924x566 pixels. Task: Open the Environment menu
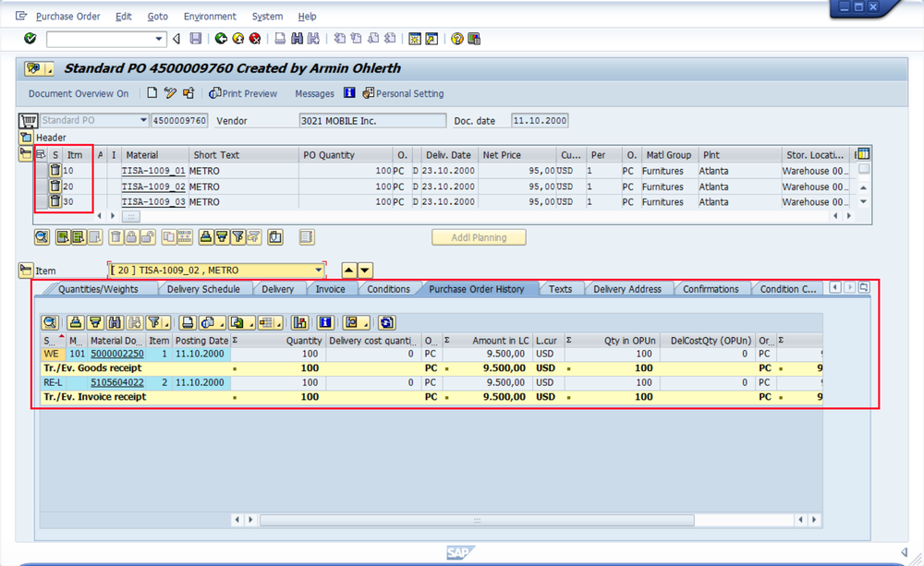pos(210,17)
